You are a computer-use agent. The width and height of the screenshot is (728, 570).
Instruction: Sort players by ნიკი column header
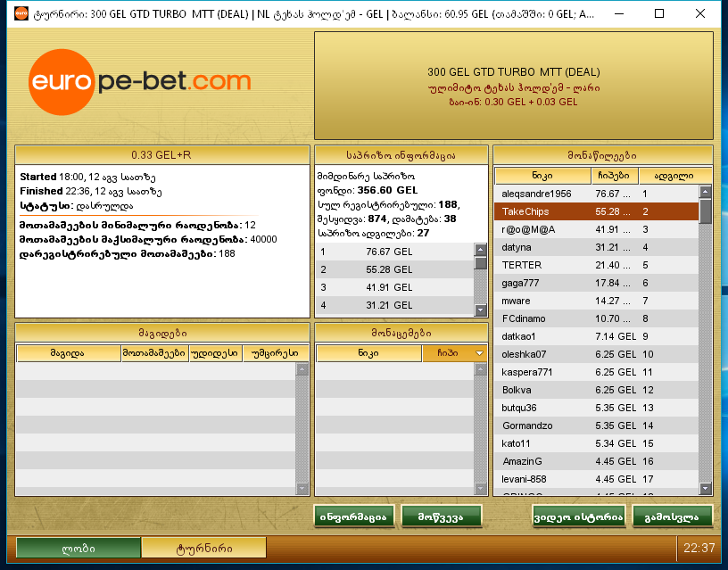click(542, 176)
